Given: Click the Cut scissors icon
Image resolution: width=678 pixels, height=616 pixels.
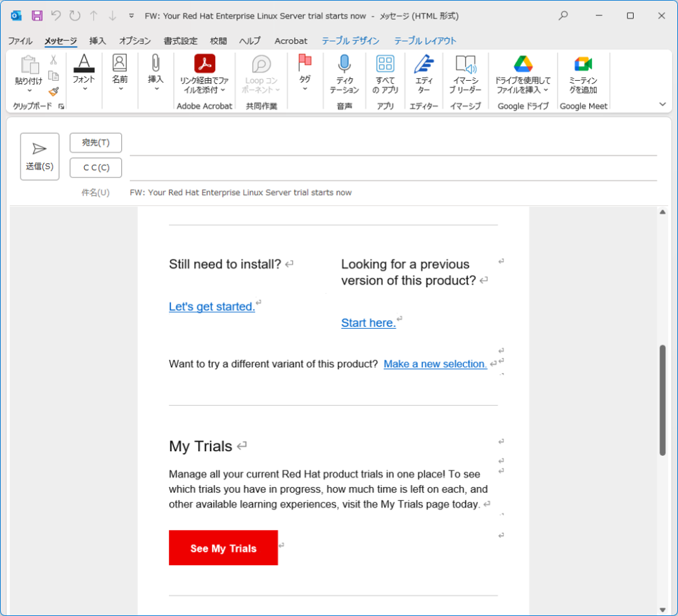Looking at the screenshot, I should (x=54, y=60).
